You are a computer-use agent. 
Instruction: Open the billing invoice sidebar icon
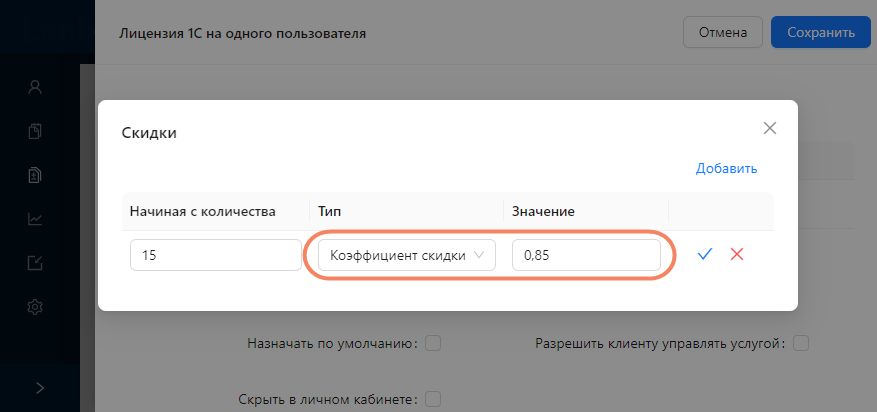tap(35, 175)
